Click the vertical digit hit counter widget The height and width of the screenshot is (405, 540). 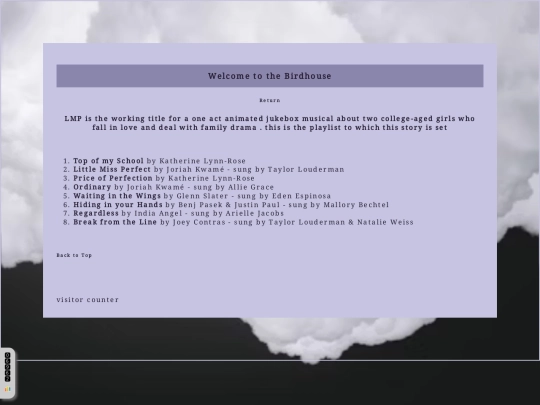[8, 367]
